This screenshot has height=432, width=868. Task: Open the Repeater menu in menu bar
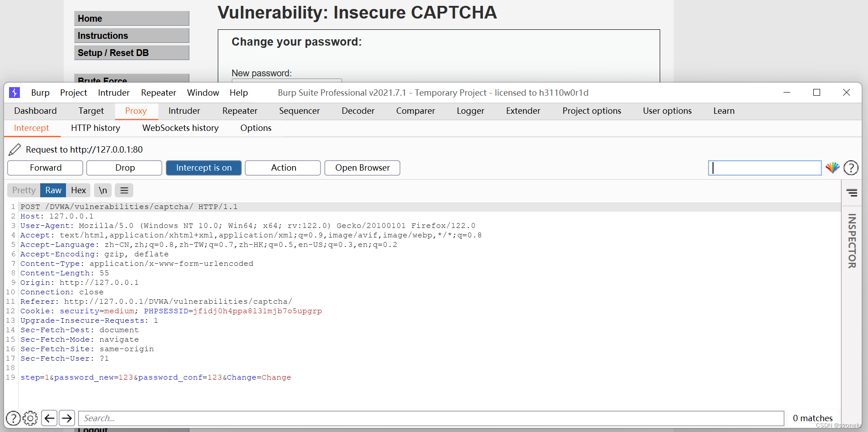click(x=159, y=93)
